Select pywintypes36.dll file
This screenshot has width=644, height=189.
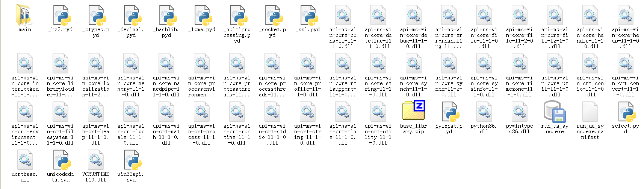point(520,112)
